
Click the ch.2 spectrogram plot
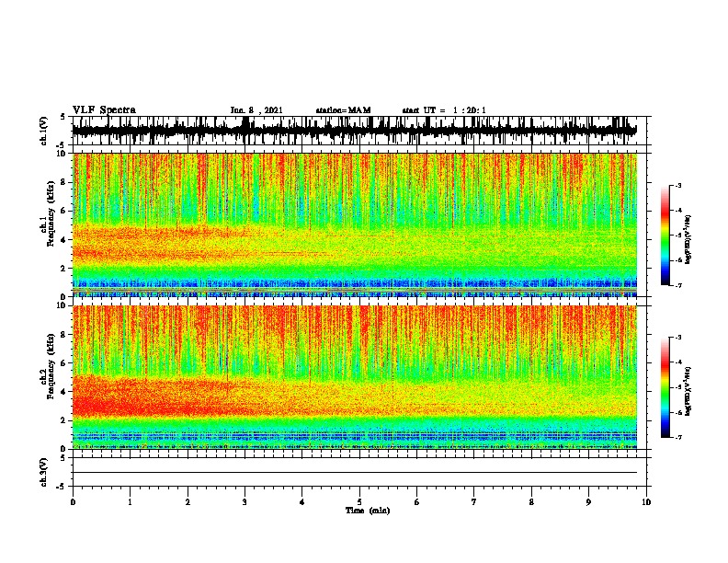pyautogui.click(x=355, y=377)
